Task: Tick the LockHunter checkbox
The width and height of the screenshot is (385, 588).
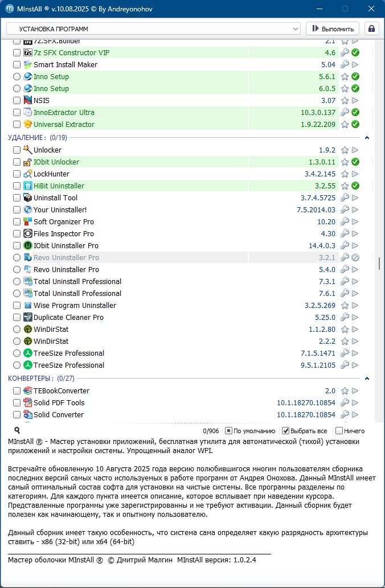Action: (x=17, y=174)
